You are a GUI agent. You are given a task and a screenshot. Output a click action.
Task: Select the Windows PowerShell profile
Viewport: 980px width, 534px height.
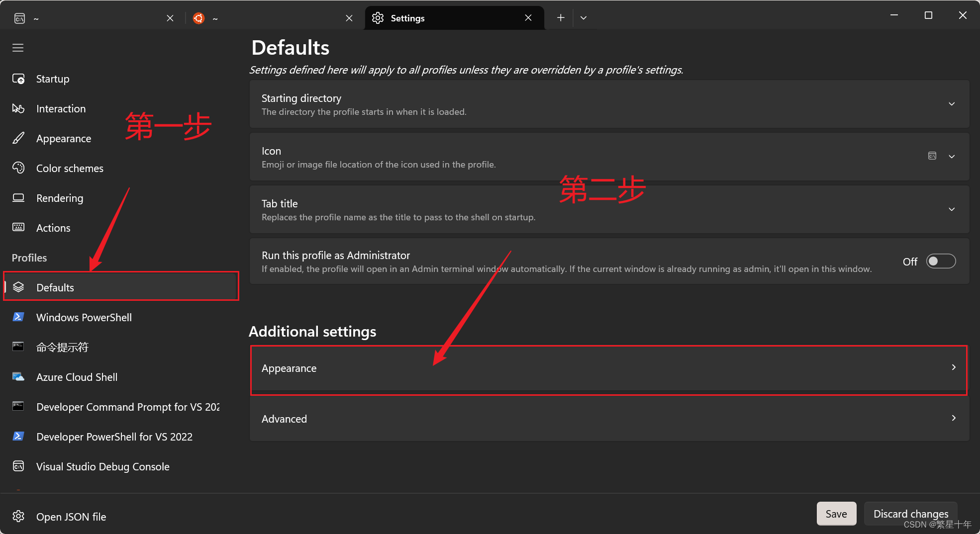pos(121,317)
